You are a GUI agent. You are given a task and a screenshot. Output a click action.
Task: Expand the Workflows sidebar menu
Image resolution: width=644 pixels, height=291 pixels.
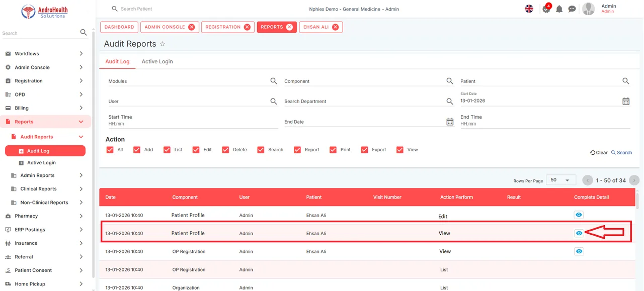pos(81,54)
